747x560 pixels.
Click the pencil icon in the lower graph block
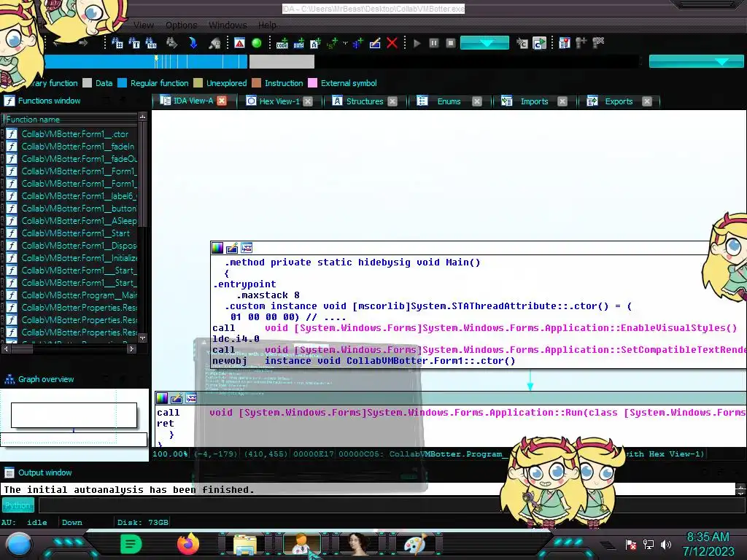point(177,398)
